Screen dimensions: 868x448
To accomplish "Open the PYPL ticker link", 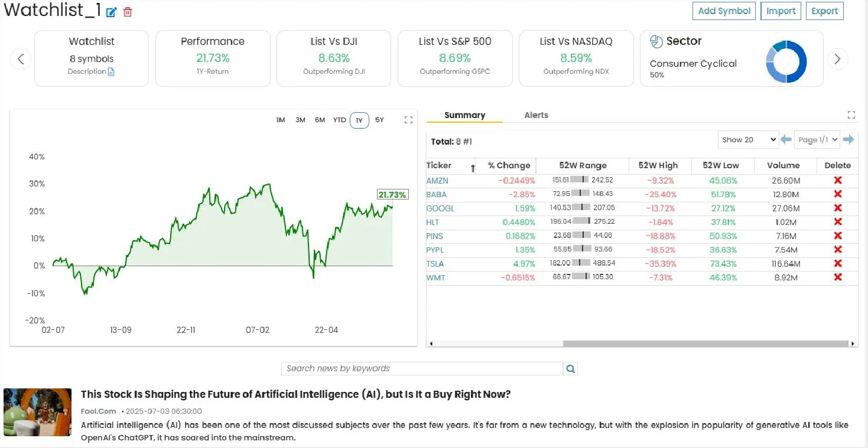I will click(435, 250).
